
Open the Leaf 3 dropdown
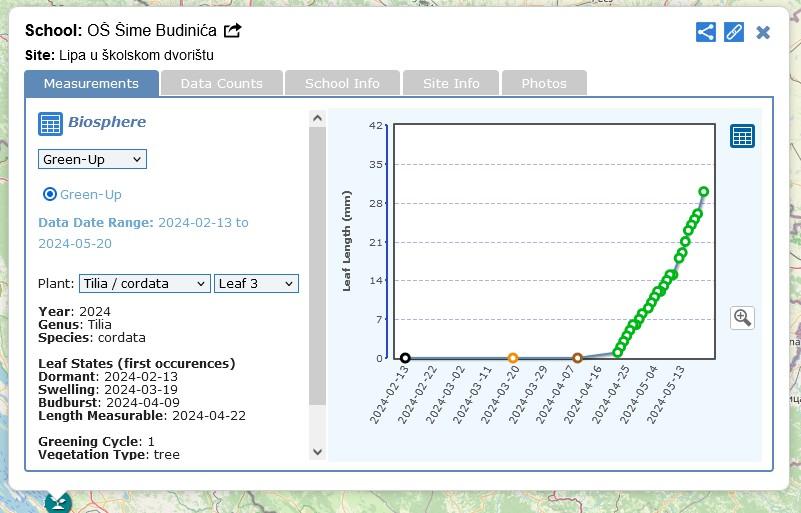(x=256, y=283)
